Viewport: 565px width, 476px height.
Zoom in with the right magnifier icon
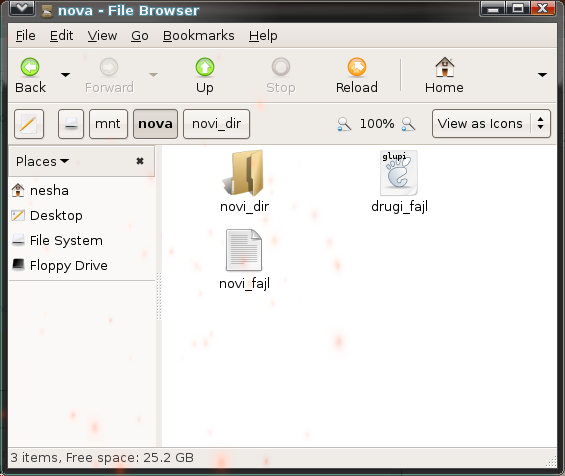coord(408,124)
